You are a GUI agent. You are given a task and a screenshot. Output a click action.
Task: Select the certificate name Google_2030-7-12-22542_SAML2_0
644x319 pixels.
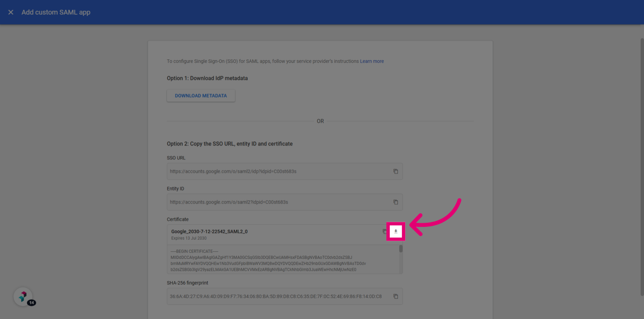pos(209,231)
